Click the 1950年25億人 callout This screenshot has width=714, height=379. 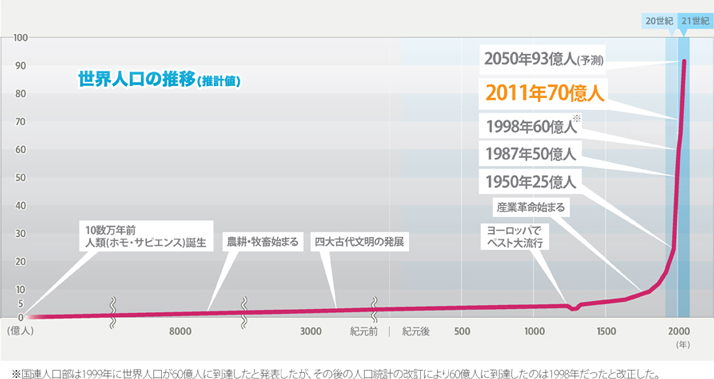point(531,182)
